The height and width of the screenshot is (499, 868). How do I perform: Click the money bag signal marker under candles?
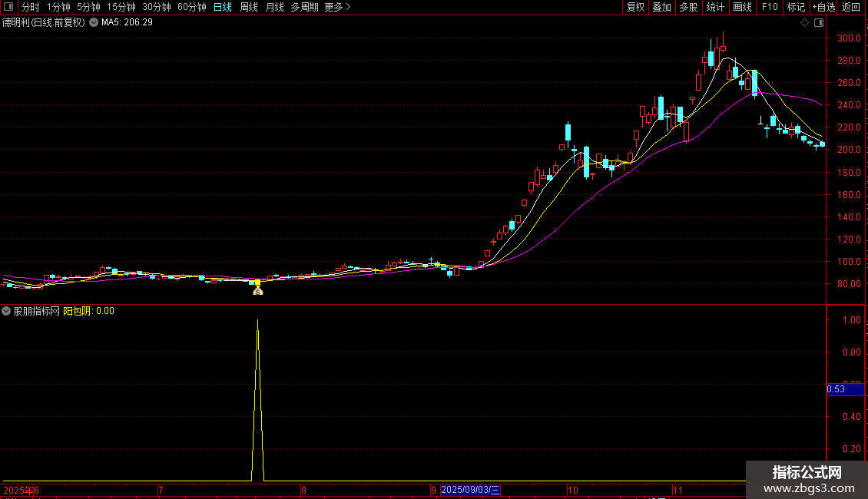coord(258,290)
